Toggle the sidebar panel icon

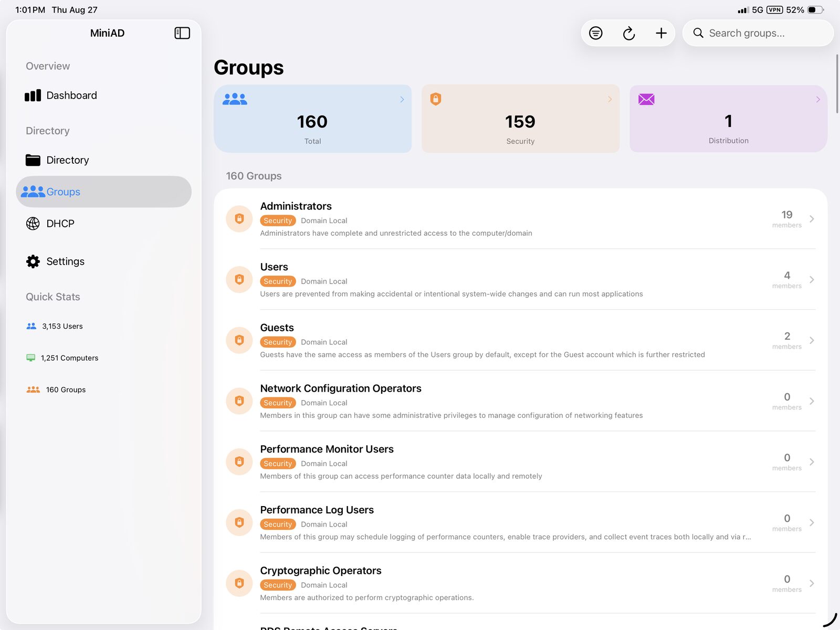[182, 33]
